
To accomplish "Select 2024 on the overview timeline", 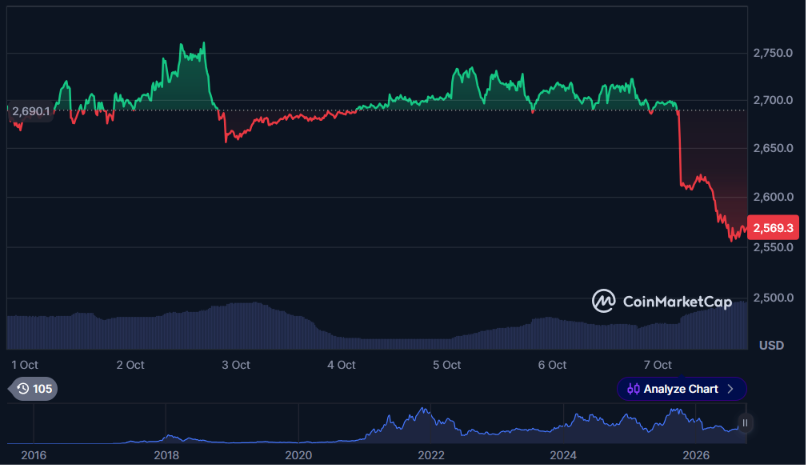I will (x=563, y=455).
